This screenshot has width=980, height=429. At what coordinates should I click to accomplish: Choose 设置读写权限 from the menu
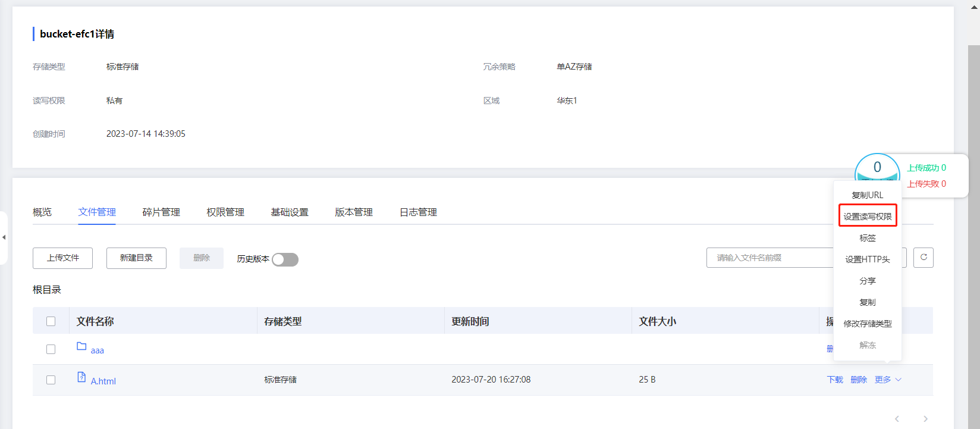pyautogui.click(x=868, y=216)
